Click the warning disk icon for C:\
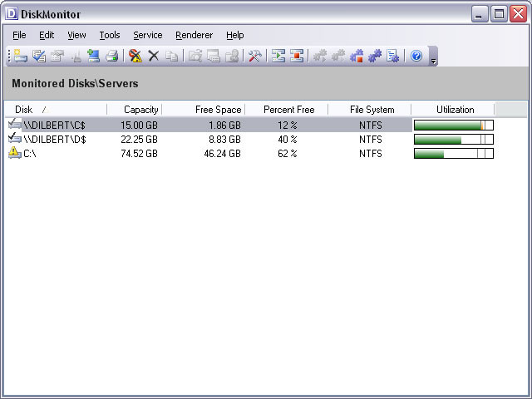The width and height of the screenshot is (532, 399). (15, 153)
